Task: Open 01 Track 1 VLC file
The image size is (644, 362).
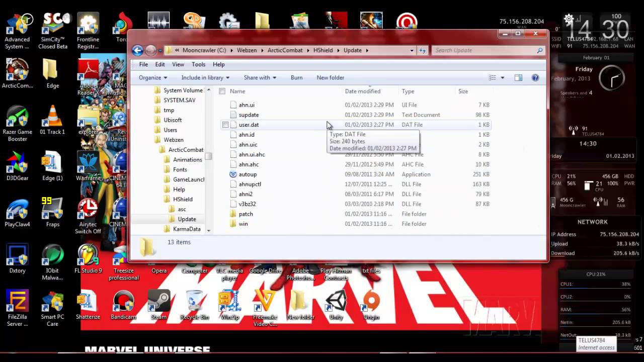Action: pyautogui.click(x=53, y=120)
